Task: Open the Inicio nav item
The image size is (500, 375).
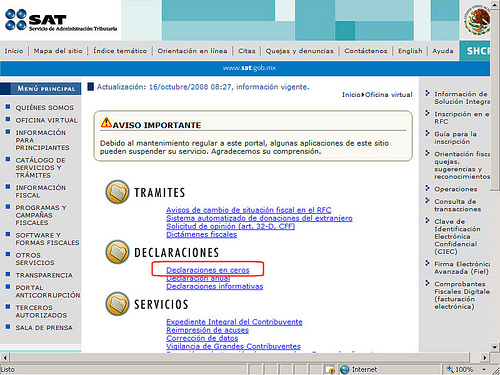Action: click(x=14, y=51)
